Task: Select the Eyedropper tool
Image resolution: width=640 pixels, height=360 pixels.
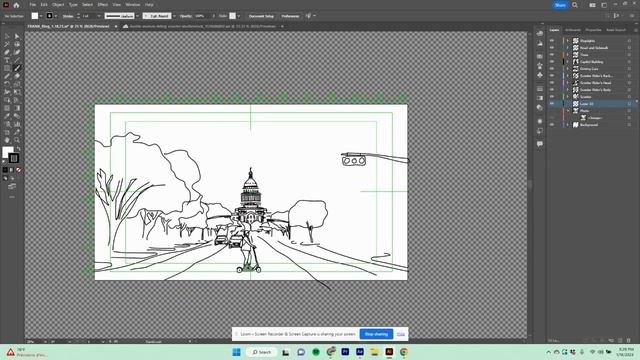Action: 7,116
